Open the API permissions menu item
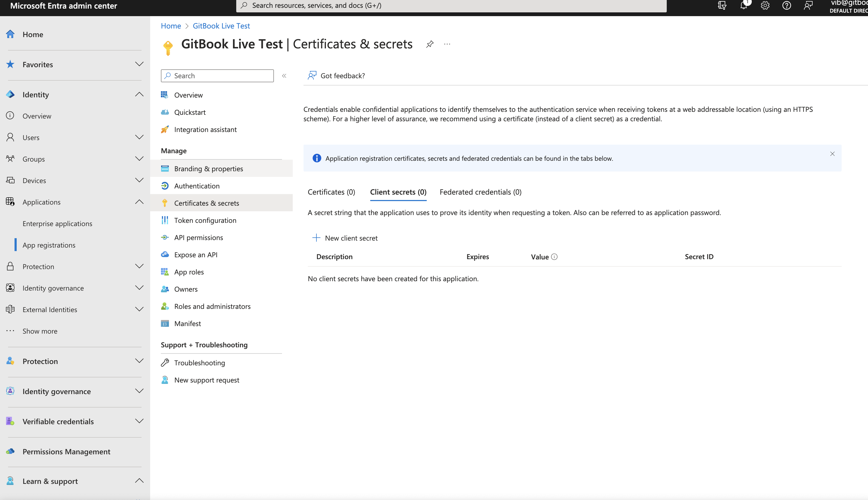The image size is (868, 500). click(198, 238)
